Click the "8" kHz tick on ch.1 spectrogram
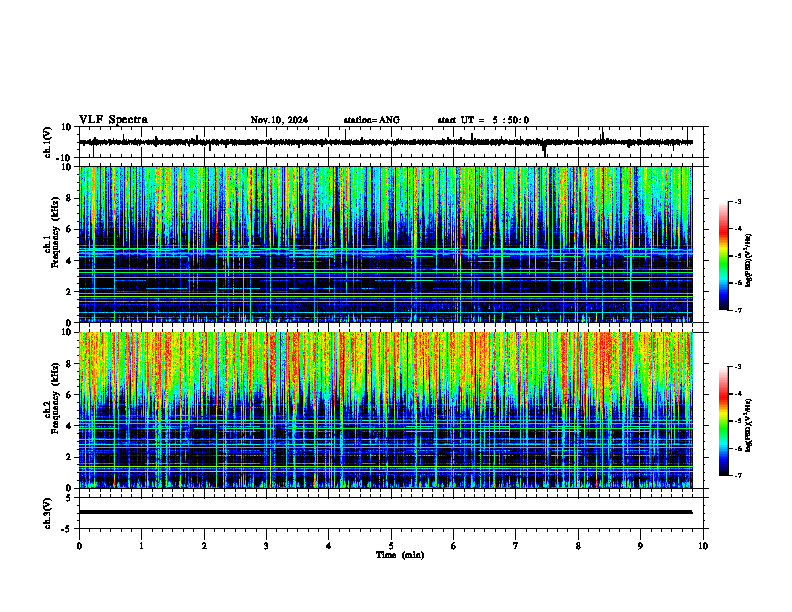Screen dimensions: 792x612 point(69,198)
